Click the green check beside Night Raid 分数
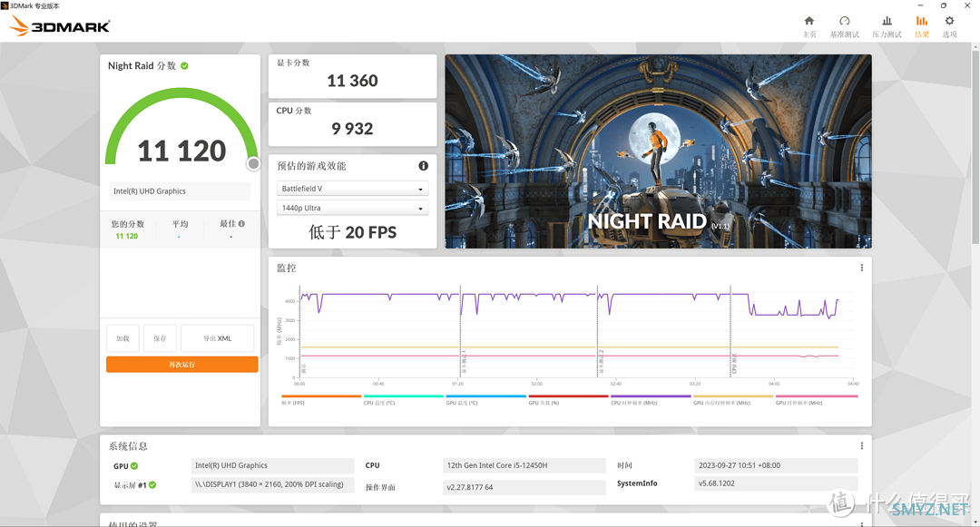The width and height of the screenshot is (980, 527). [x=184, y=65]
